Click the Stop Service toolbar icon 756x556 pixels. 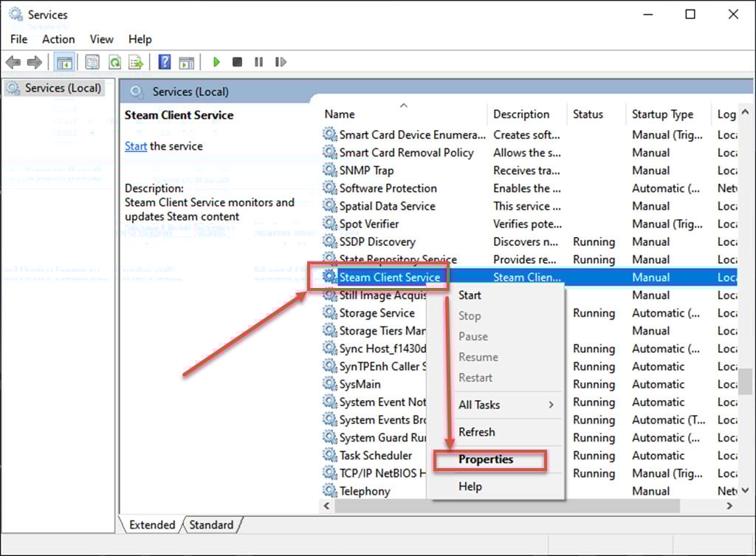coord(237,62)
